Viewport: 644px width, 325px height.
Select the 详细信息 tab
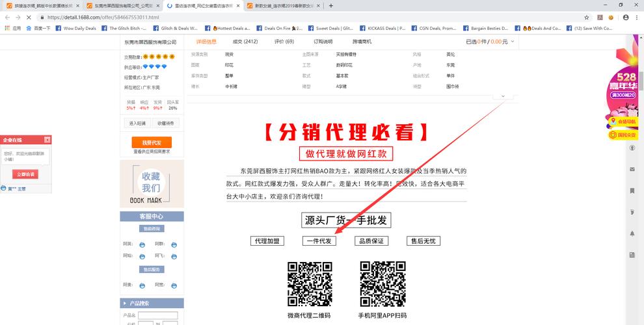[206, 42]
